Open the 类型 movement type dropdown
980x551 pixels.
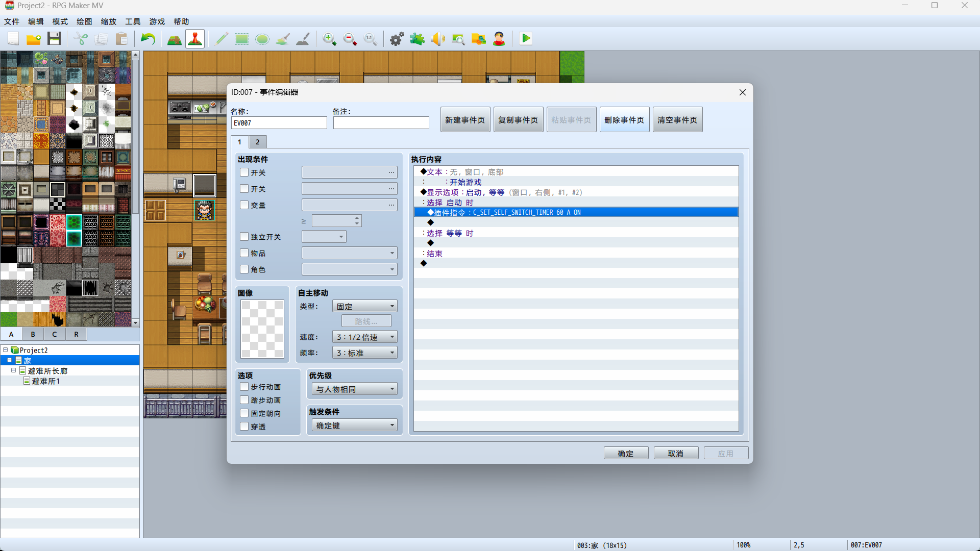tap(364, 307)
